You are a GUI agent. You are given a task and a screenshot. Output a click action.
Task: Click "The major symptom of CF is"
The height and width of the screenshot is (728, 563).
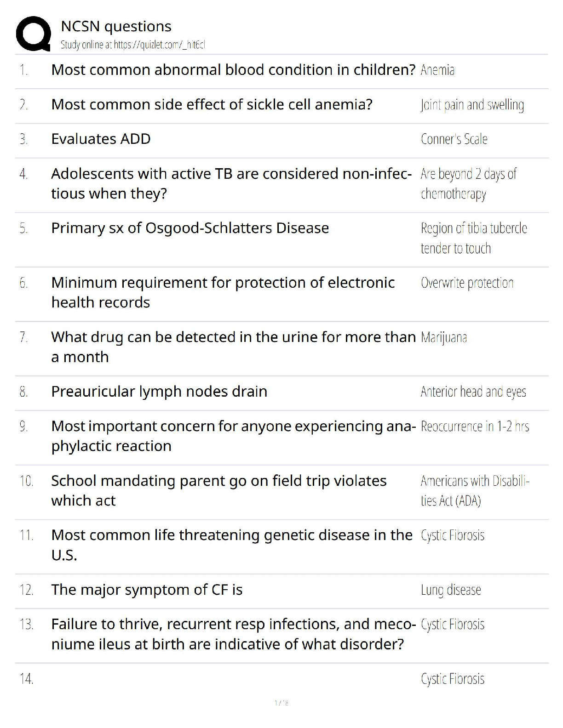tap(147, 590)
